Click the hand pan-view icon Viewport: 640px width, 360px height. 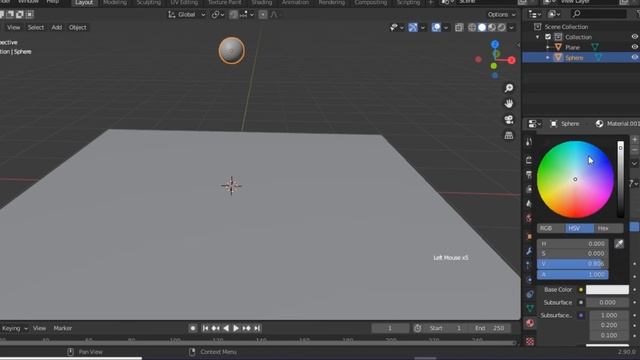pyautogui.click(x=509, y=104)
